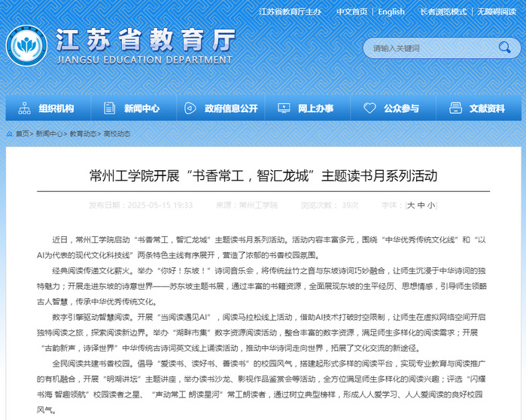Open the 公众参与 menu
526x420 pixels.
pyautogui.click(x=394, y=108)
